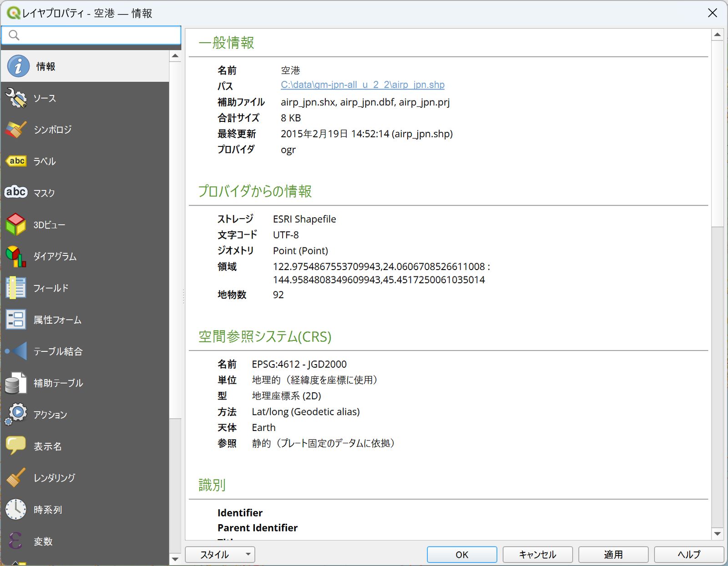Open the ダイアグラム chart icon
Screen dimensions: 728x566
16,256
